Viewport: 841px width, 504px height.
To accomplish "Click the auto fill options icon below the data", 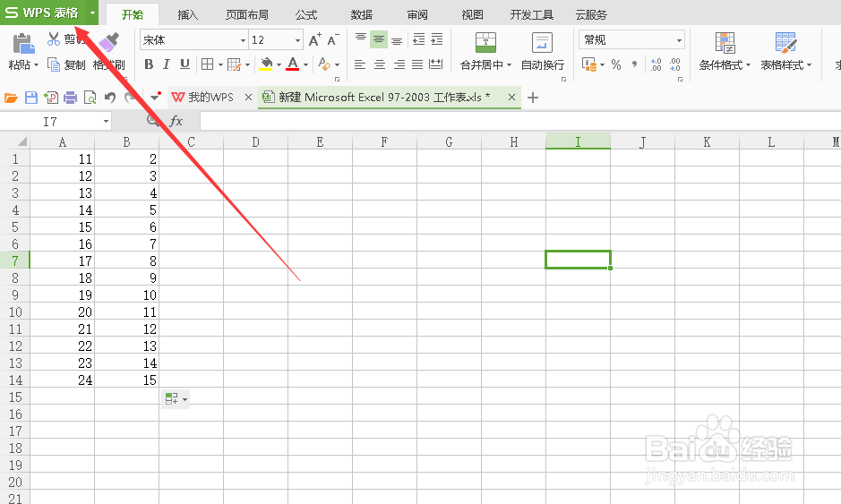I will (175, 399).
